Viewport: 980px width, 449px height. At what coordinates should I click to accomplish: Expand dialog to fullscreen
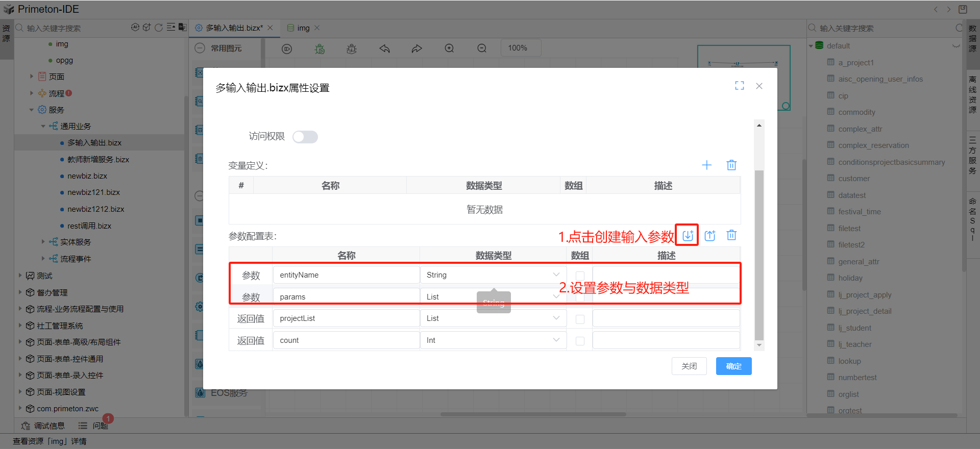tap(739, 86)
